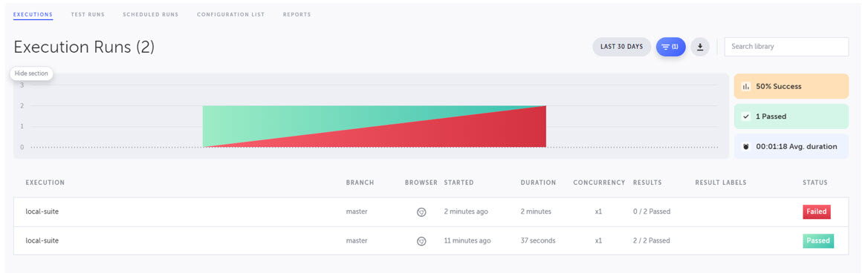Click '11 minutes ago' started cell
Screen dimensions: 868x279
tap(467, 241)
